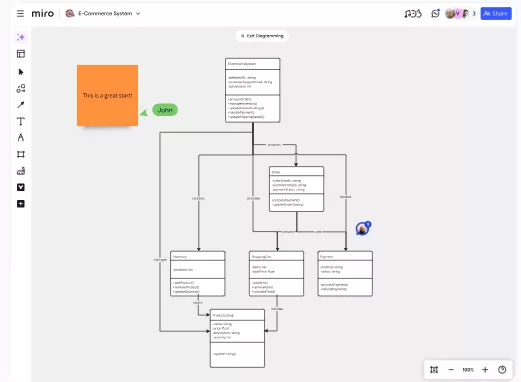Open the help question mark icon
Screen dimensions: 521x382
(x=502, y=370)
